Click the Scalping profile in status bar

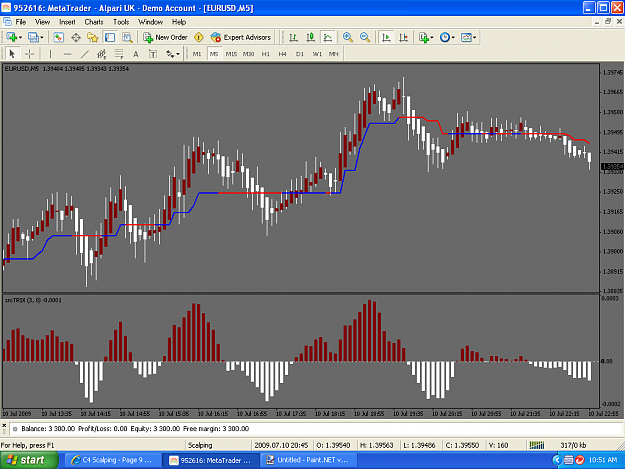[x=200, y=445]
